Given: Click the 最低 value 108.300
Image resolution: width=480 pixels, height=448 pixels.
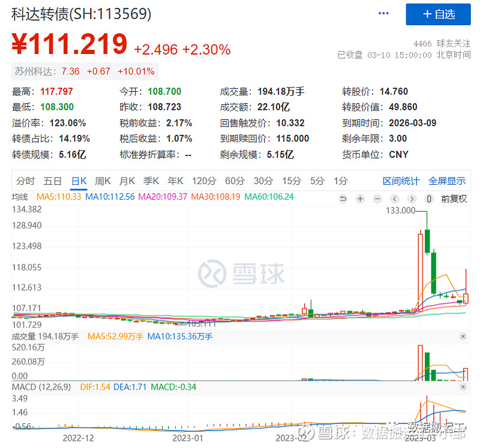Looking at the screenshot, I should pyautogui.click(x=57, y=107).
